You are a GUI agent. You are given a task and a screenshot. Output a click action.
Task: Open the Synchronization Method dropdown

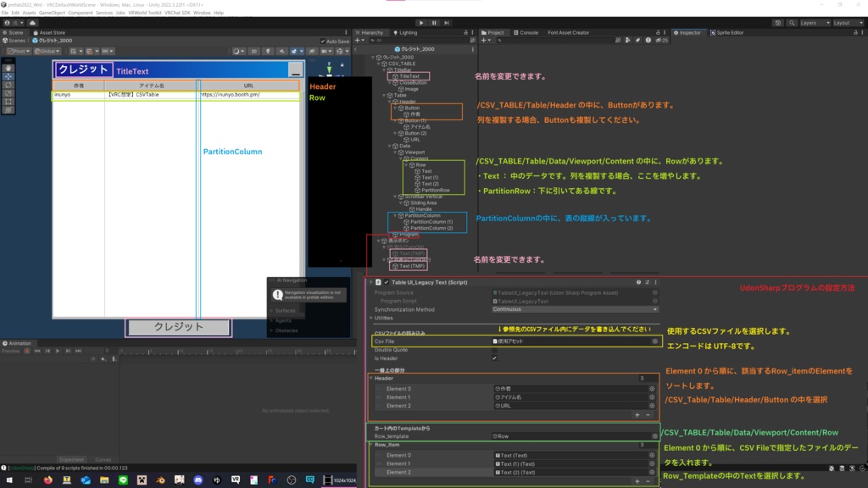click(574, 309)
